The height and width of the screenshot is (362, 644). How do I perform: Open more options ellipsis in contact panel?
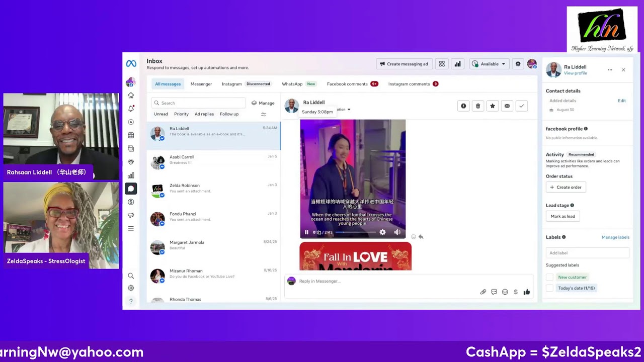pos(610,70)
